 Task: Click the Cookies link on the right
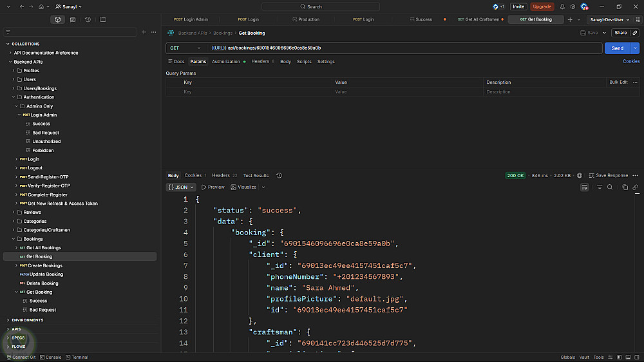[630, 62]
